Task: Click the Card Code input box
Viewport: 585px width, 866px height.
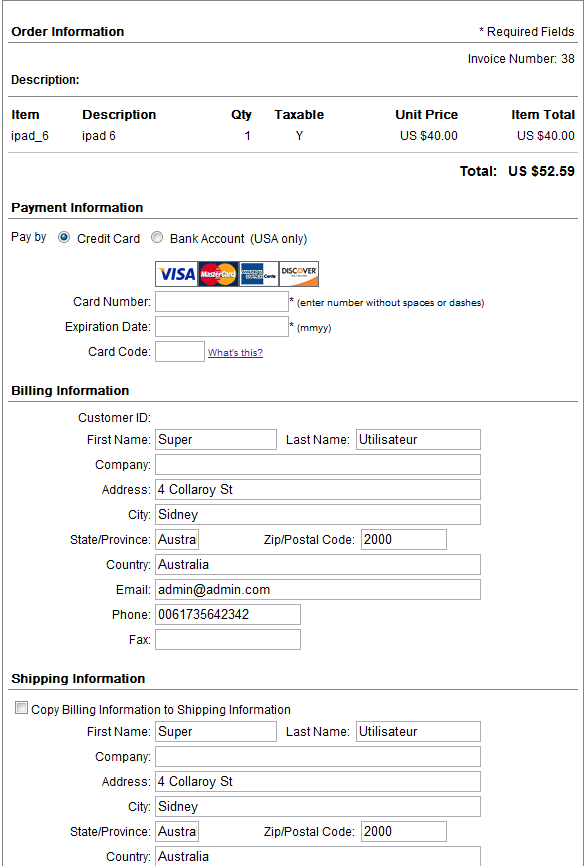Action: point(180,352)
